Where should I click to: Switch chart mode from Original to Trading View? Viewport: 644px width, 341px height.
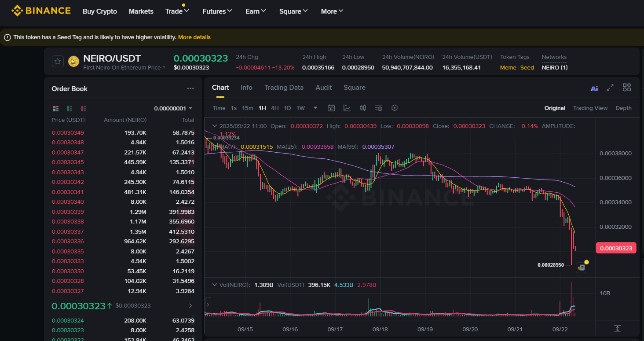pyautogui.click(x=590, y=108)
